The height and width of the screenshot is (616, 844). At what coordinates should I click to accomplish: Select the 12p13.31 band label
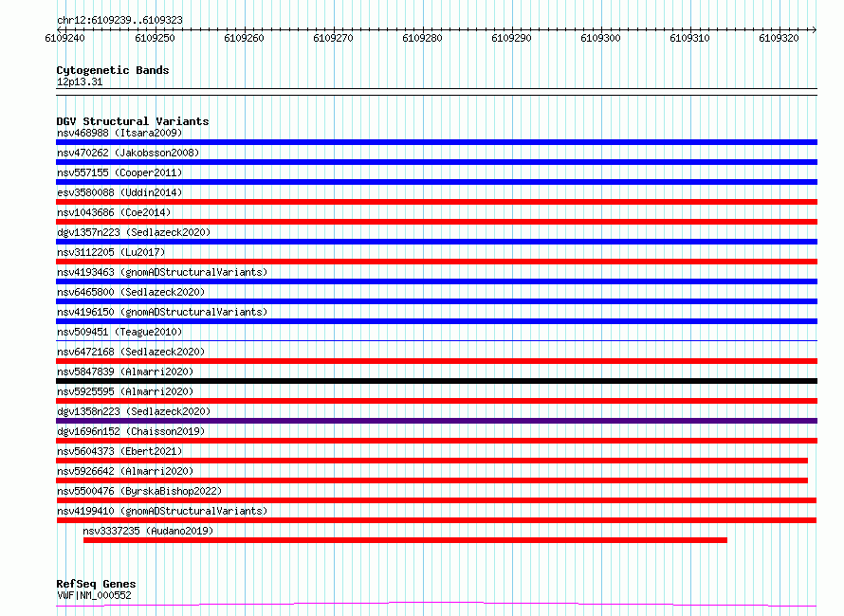click(x=80, y=82)
